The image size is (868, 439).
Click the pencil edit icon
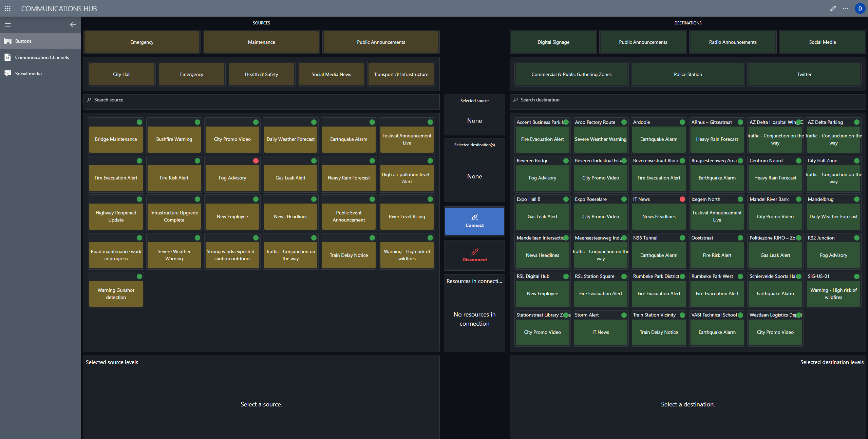tap(833, 8)
